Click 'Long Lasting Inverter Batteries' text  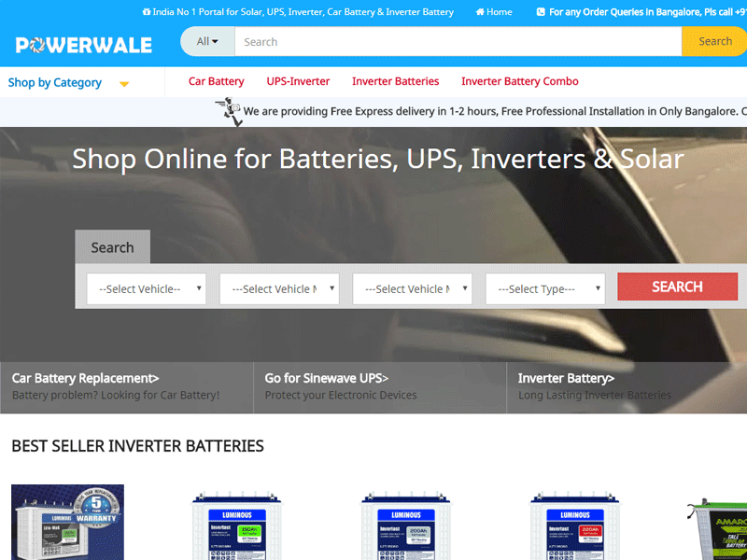pyautogui.click(x=595, y=395)
